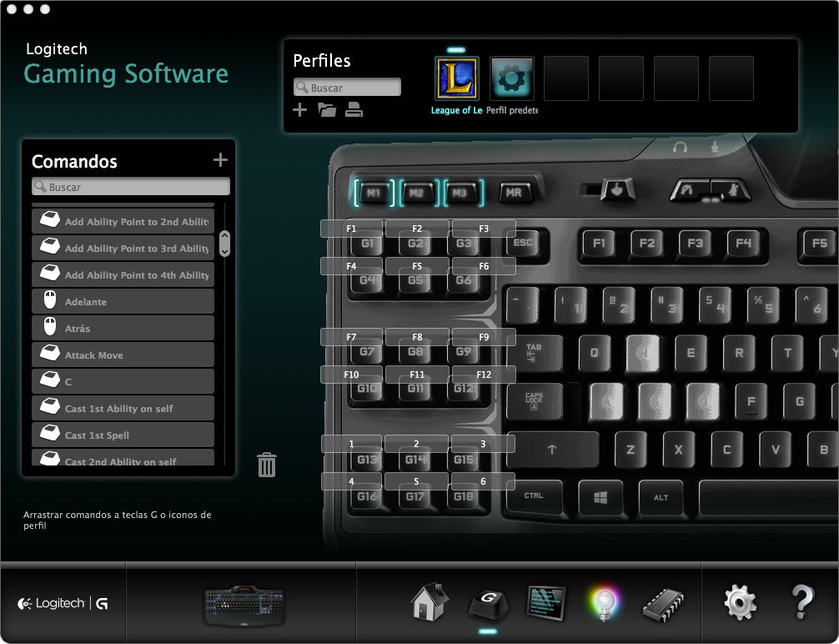839x644 pixels.
Task: Click the G2 key labeled F2
Action: [x=415, y=244]
